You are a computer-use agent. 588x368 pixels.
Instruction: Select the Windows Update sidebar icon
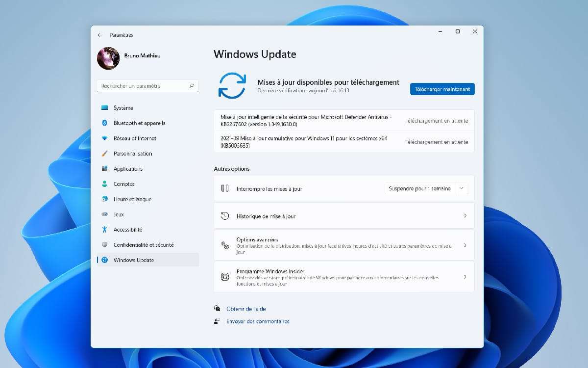coord(104,260)
